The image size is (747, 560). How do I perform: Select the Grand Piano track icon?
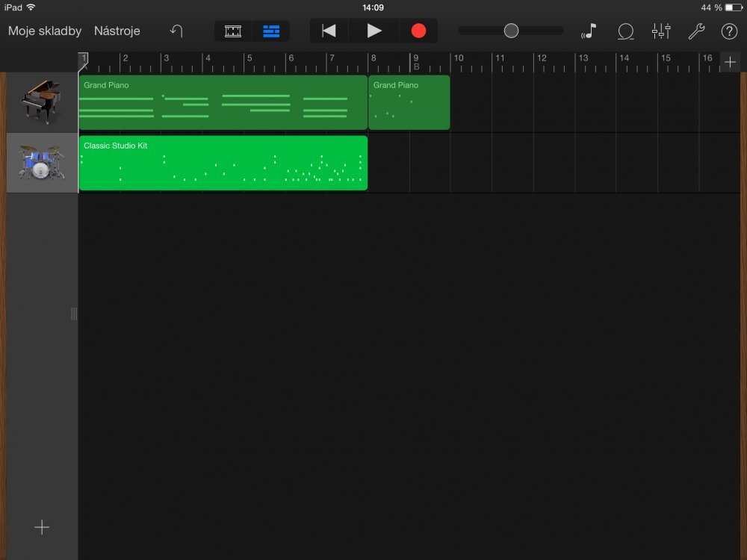click(41, 102)
